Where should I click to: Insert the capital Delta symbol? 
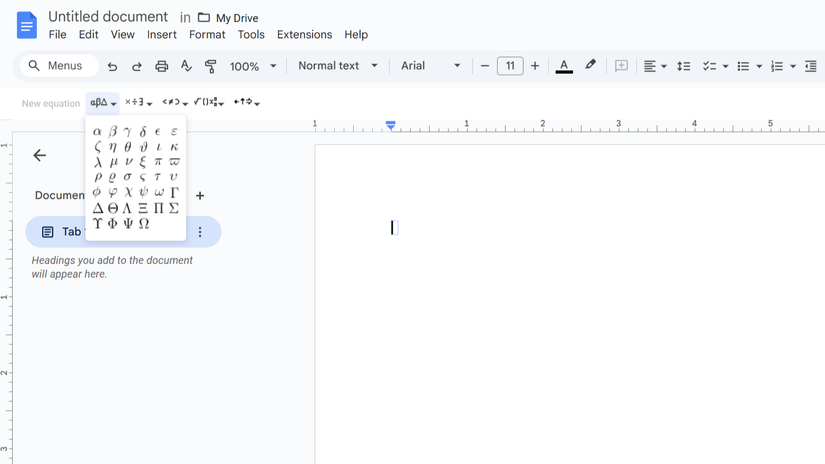(97, 208)
